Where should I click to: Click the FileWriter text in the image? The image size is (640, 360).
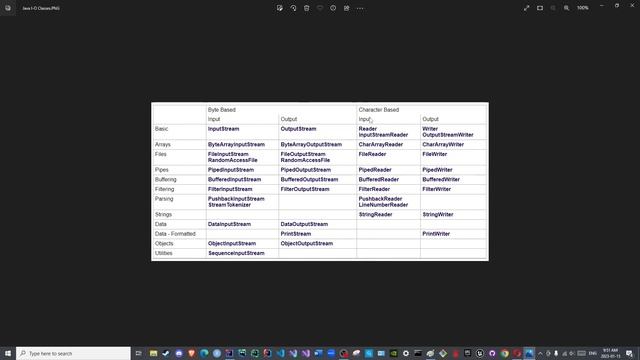[434, 154]
